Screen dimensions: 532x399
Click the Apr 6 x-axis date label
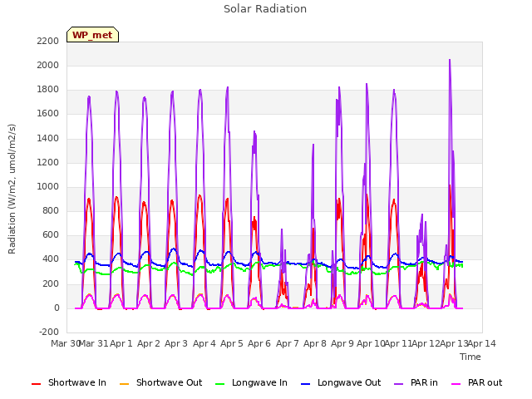point(259,343)
